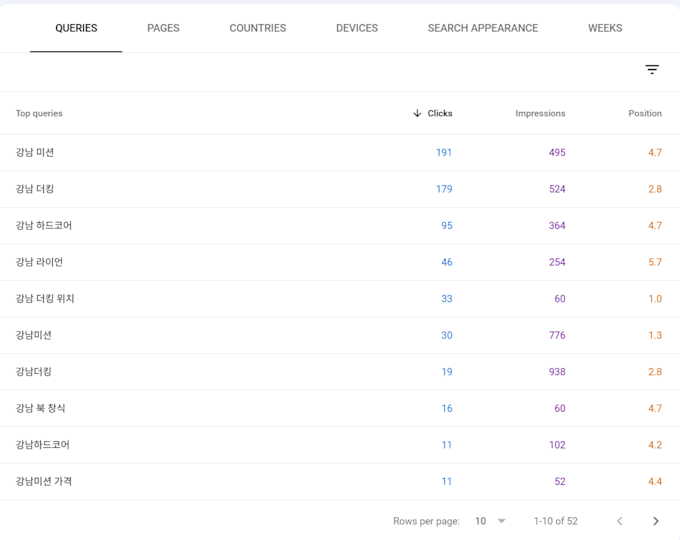Select the query 강남 라이언
The image size is (680, 540).
pos(39,262)
